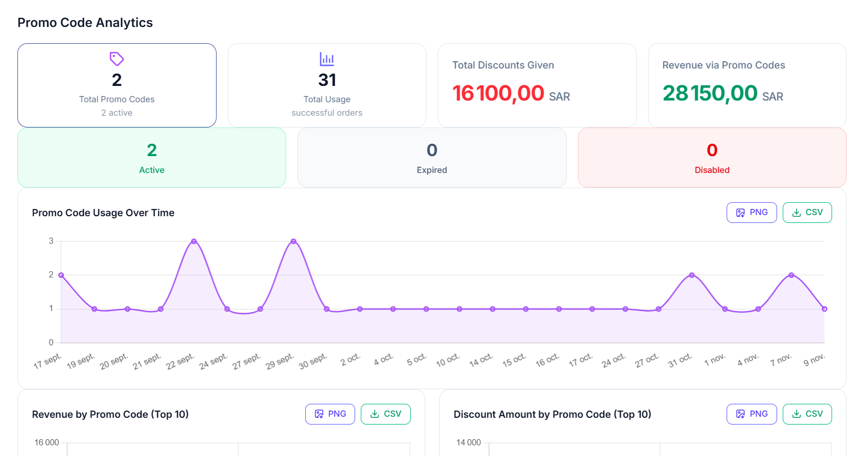
Task: Click the 'Total Usage' label
Action: point(327,99)
